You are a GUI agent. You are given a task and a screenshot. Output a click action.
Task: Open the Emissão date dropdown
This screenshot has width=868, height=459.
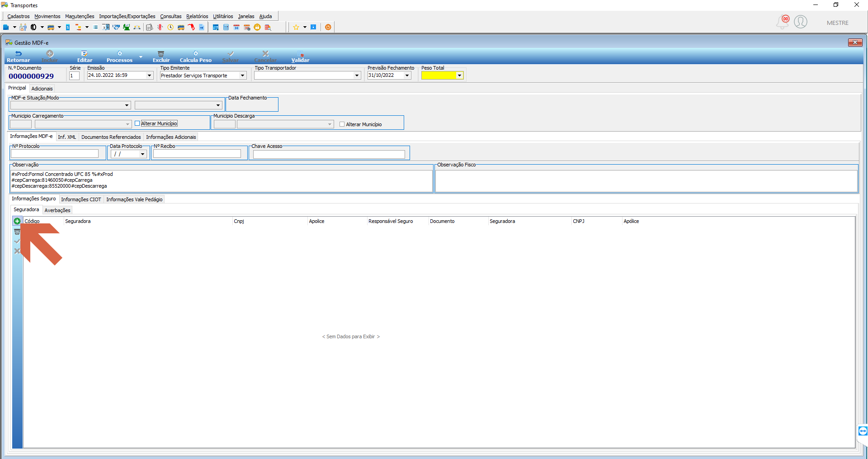[x=149, y=76]
